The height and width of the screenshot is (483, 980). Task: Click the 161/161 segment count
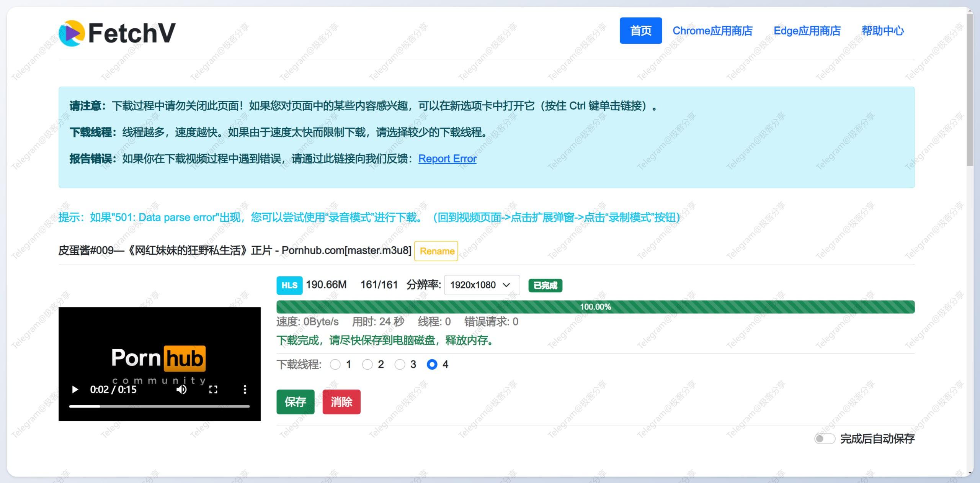pos(379,285)
